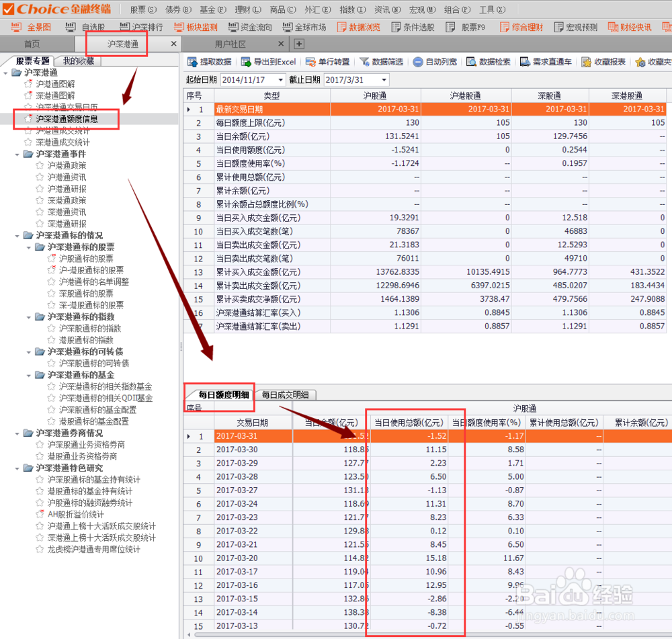Click the 需求直通车 icon
Screen dimensions: 672x639
click(525, 62)
